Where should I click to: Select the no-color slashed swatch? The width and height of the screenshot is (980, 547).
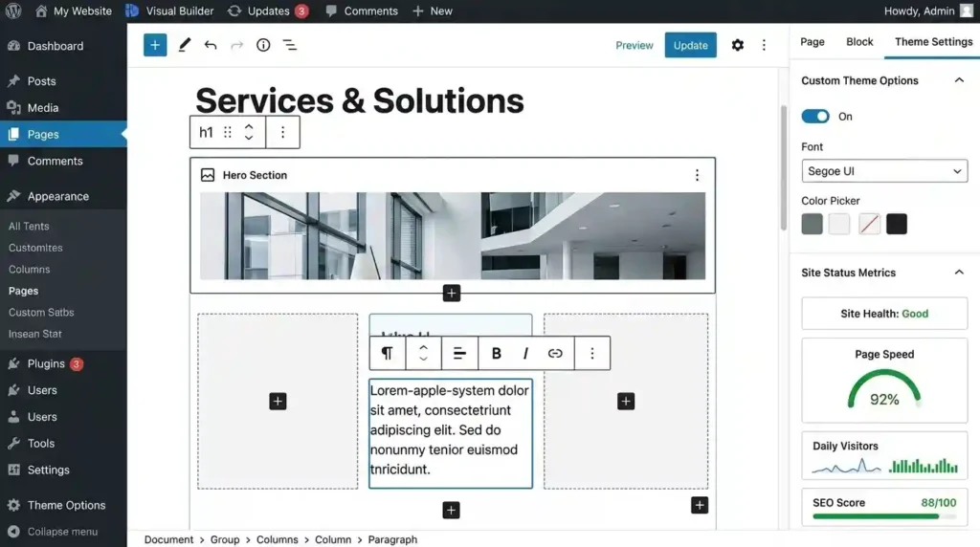(869, 224)
